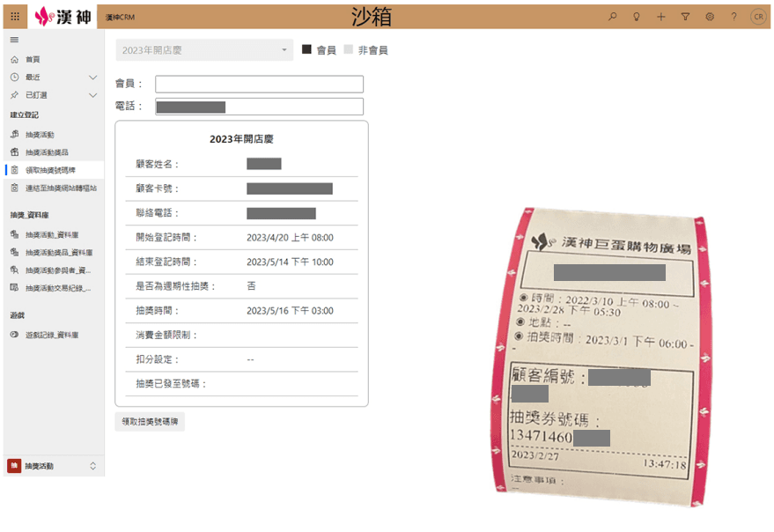
Task: Click the 顧客卡號 label
Action: coord(158,188)
